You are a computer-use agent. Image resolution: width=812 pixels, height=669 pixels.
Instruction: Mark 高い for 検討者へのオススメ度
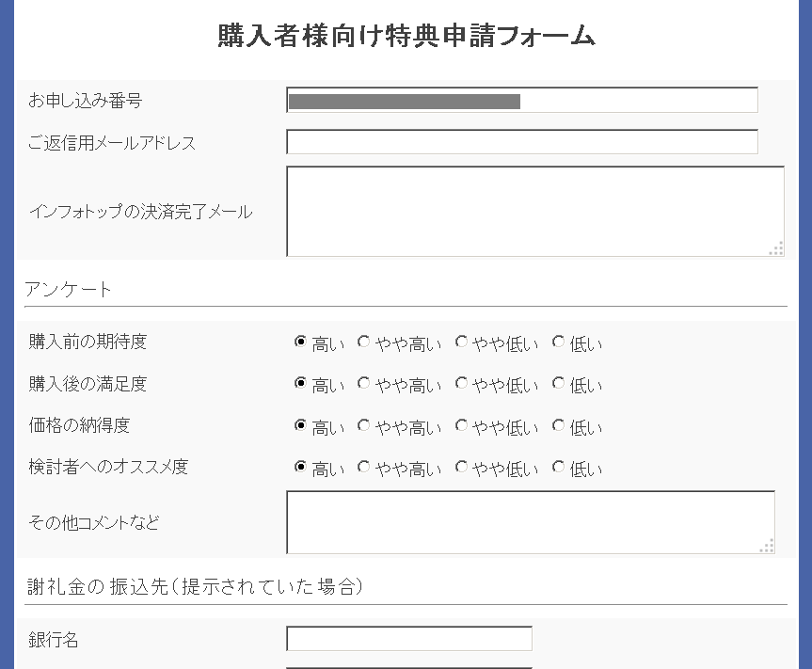coord(300,467)
